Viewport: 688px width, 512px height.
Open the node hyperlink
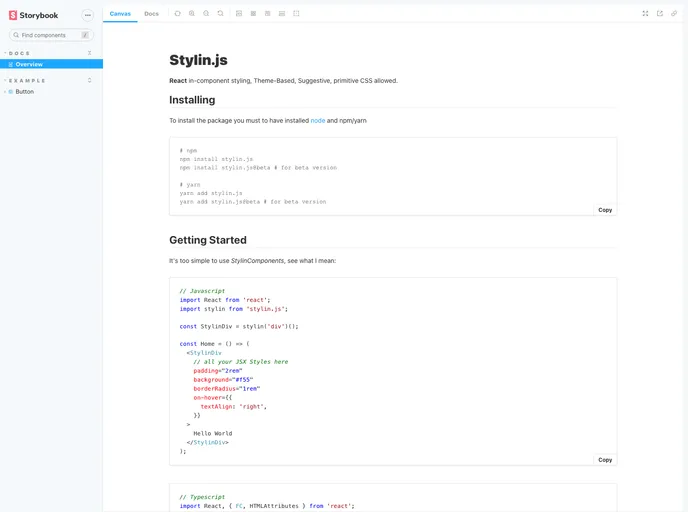click(318, 121)
